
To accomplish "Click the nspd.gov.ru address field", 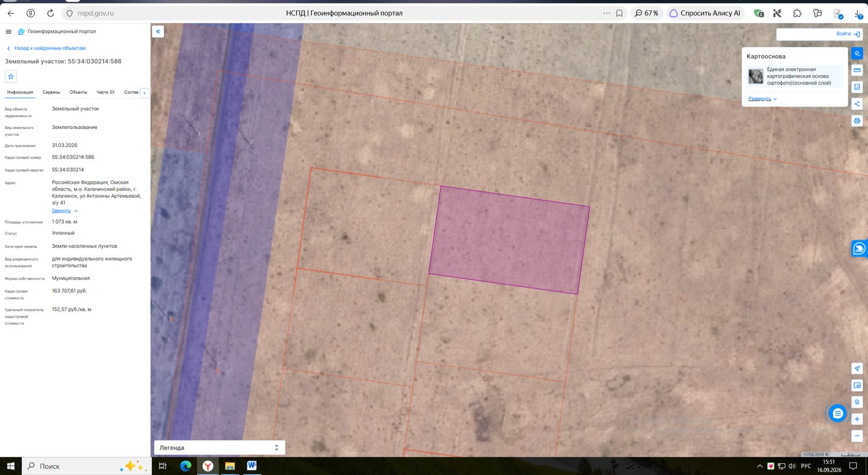I will (x=95, y=13).
